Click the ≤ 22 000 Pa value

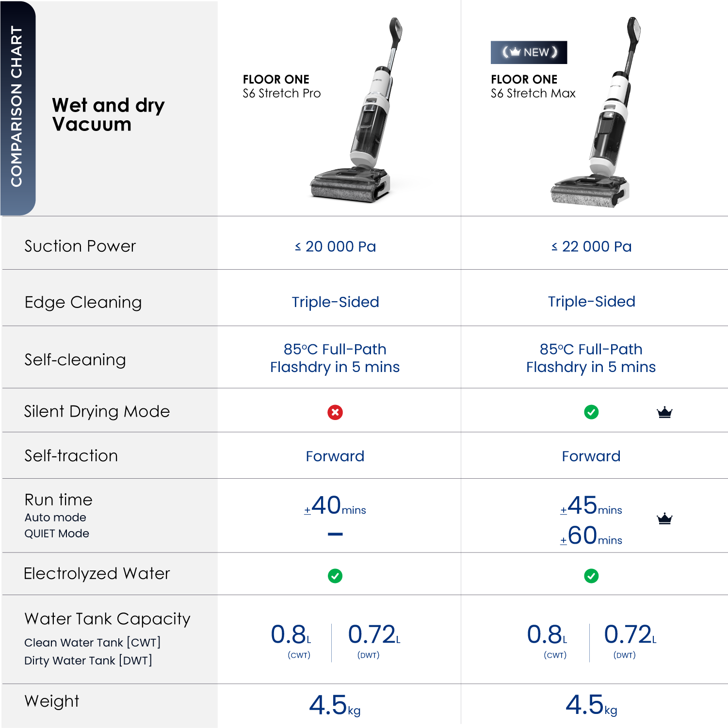pos(591,246)
